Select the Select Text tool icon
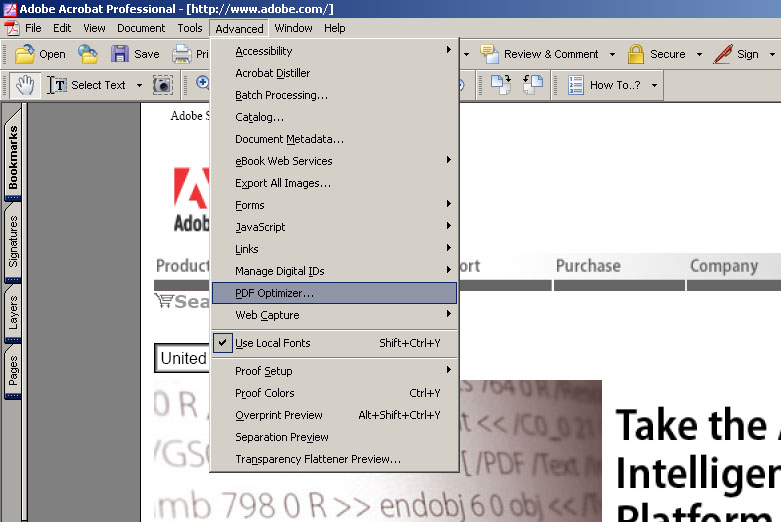The image size is (781, 522). click(57, 85)
